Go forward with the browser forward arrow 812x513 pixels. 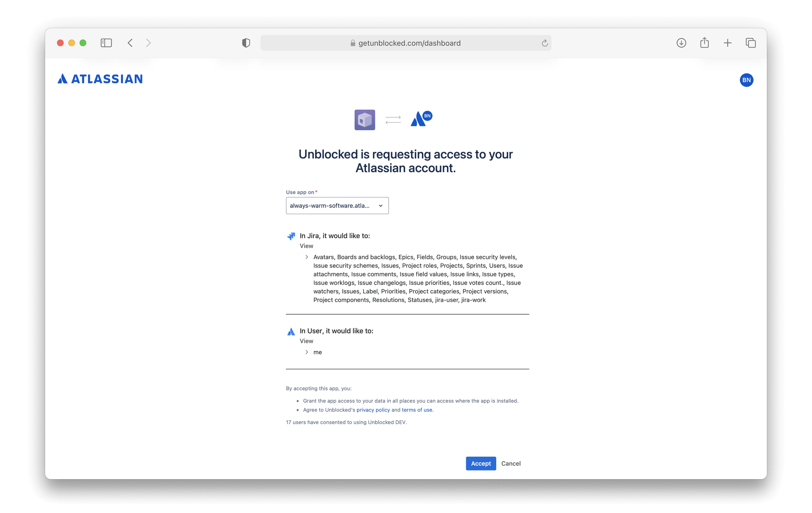(148, 43)
